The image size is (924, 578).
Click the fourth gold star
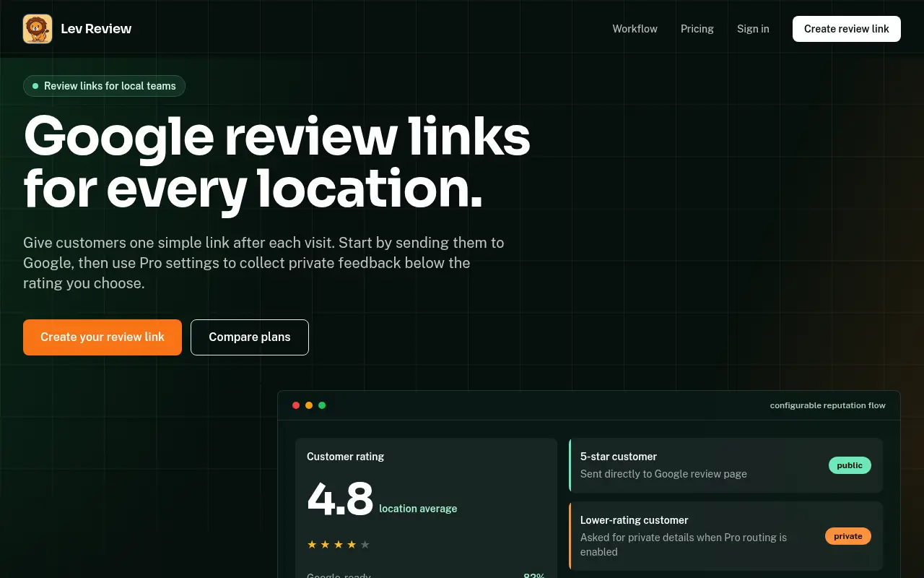(352, 545)
